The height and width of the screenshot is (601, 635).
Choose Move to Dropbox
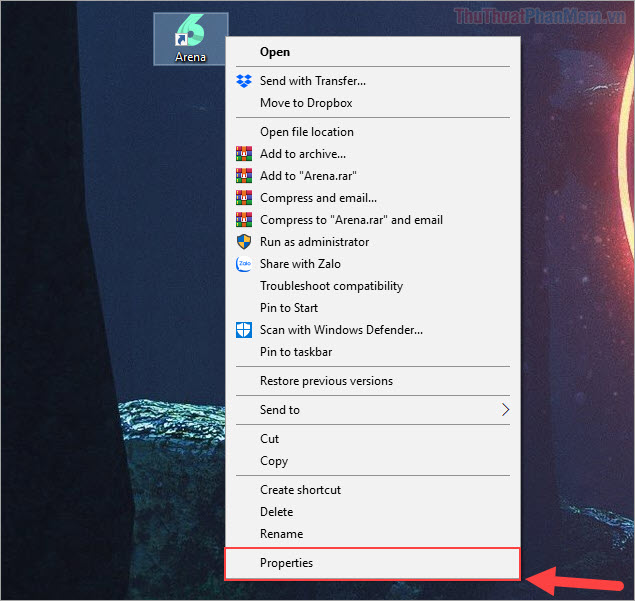pyautogui.click(x=306, y=103)
